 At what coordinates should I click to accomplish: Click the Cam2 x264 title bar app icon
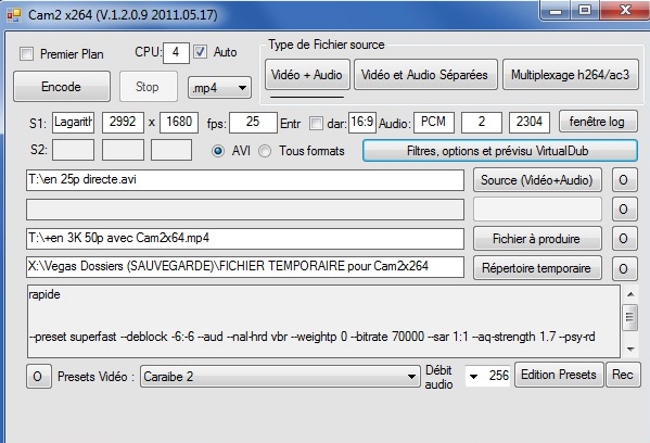[14, 15]
